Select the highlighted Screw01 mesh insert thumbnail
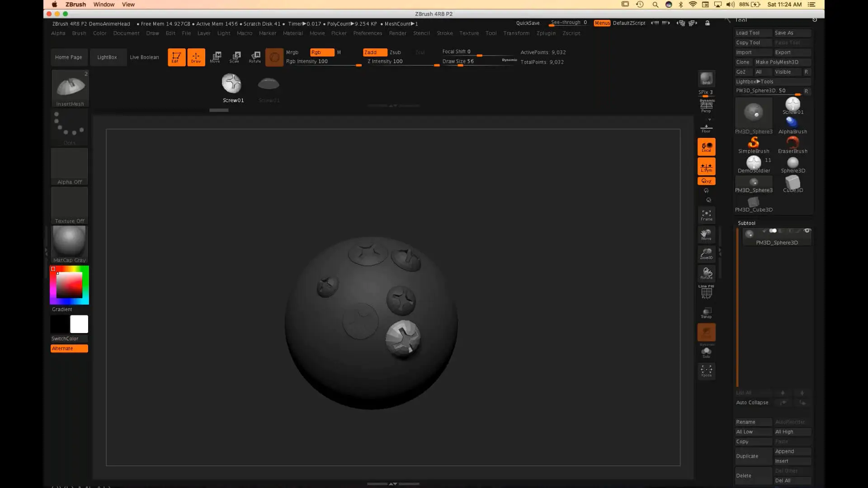The height and width of the screenshot is (488, 868). coord(232,88)
